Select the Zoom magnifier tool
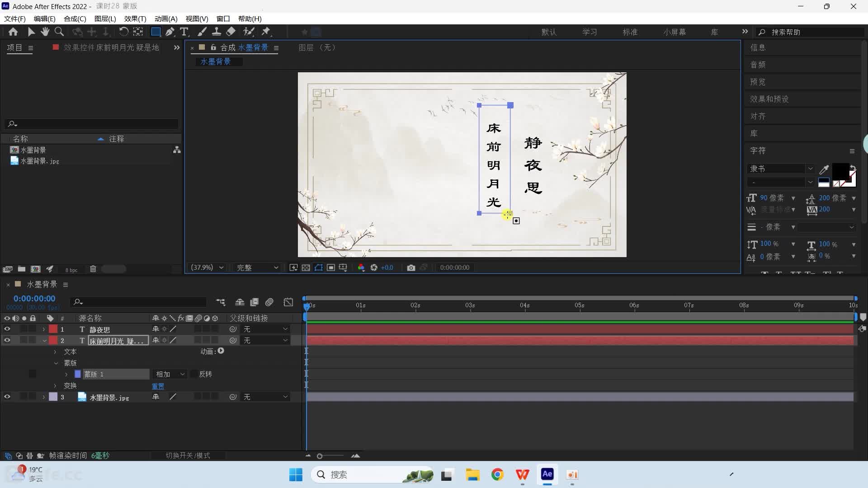Image resolution: width=868 pixels, height=488 pixels. [59, 32]
